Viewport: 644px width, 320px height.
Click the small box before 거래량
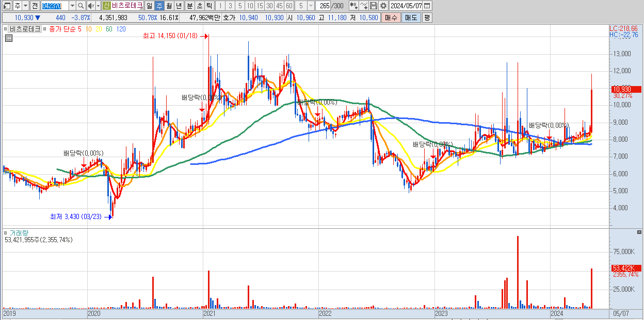coord(5,233)
